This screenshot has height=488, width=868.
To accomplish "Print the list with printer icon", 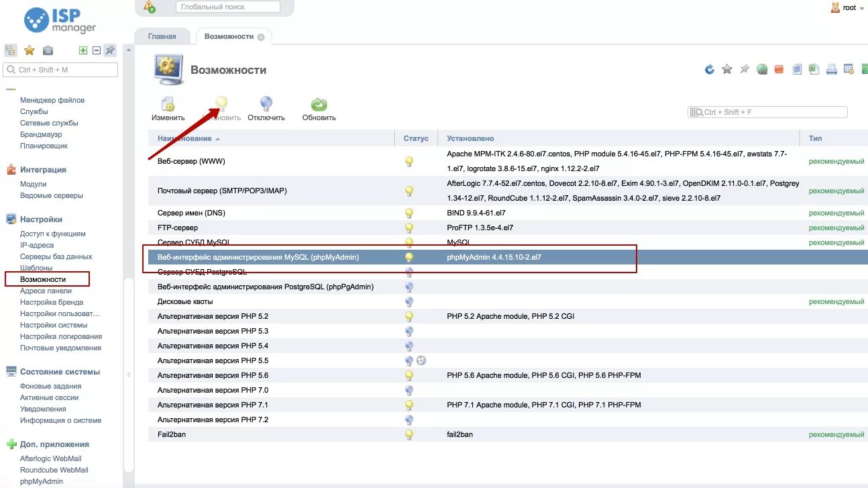I will pos(832,69).
